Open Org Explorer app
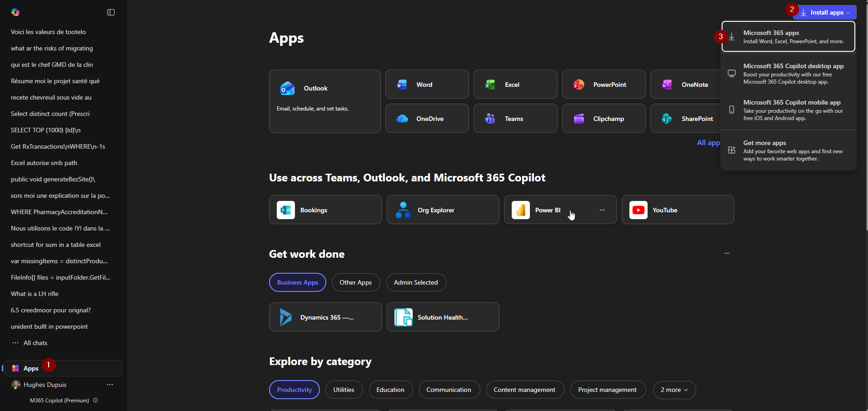The image size is (868, 411). 443,210
